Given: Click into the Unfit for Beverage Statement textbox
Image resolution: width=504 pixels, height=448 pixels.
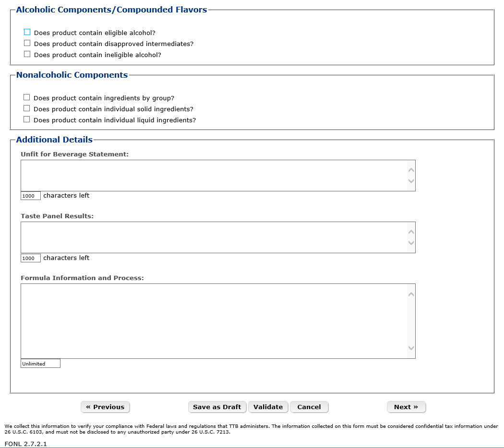Looking at the screenshot, I should pos(213,176).
